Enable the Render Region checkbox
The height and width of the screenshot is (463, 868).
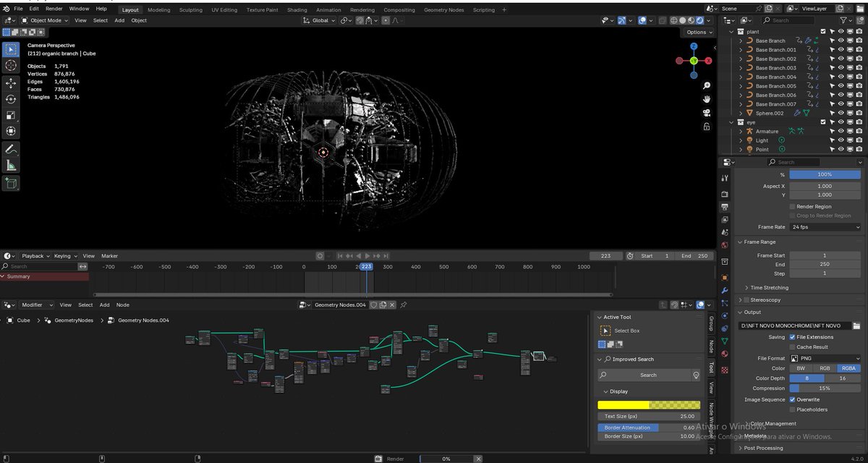pyautogui.click(x=792, y=207)
